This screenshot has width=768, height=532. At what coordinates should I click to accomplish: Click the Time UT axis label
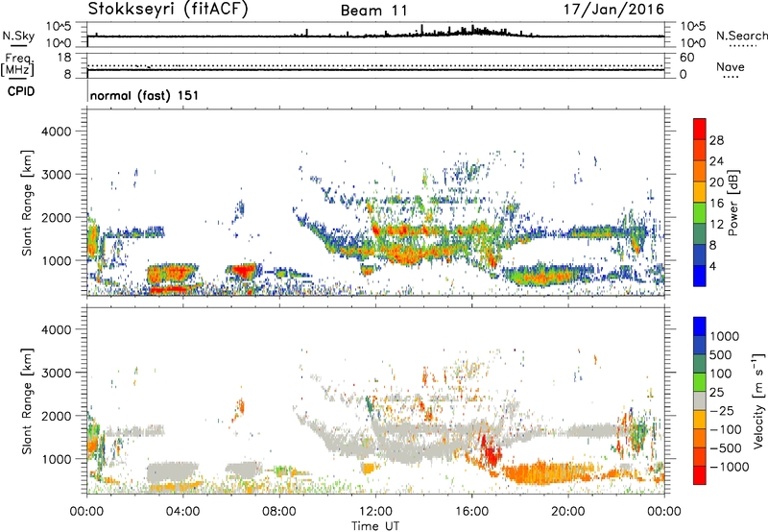pyautogui.click(x=375, y=525)
